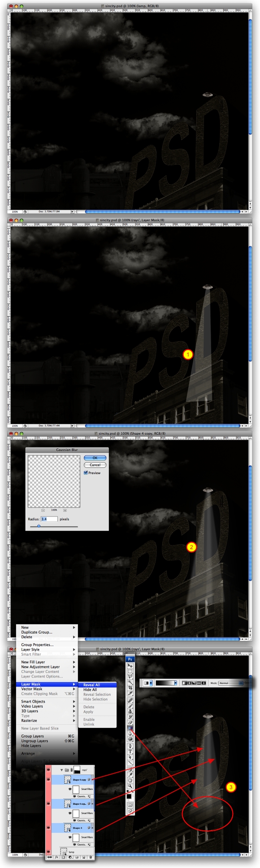The image size is (260, 868).
Task: Click the Gaussian Blur radius slider handle
Action: pyautogui.click(x=39, y=526)
